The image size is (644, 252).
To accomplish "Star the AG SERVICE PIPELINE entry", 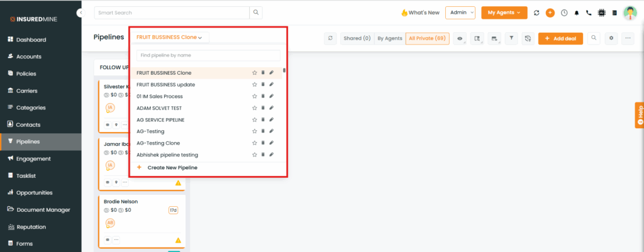I will 254,120.
